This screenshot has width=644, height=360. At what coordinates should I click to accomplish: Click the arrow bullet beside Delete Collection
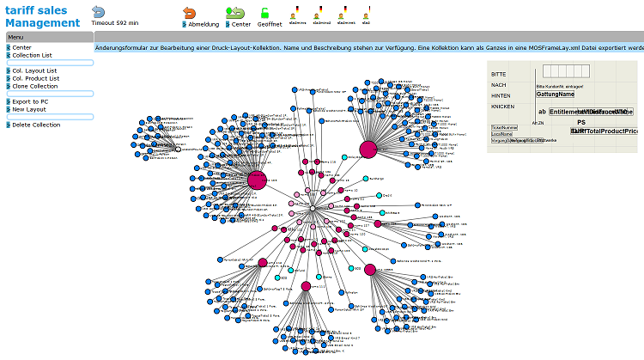click(9, 125)
